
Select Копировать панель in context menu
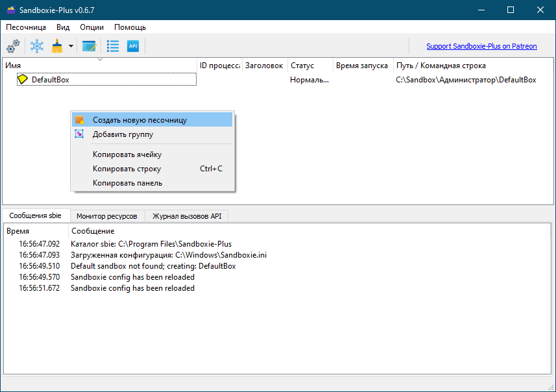152,183
